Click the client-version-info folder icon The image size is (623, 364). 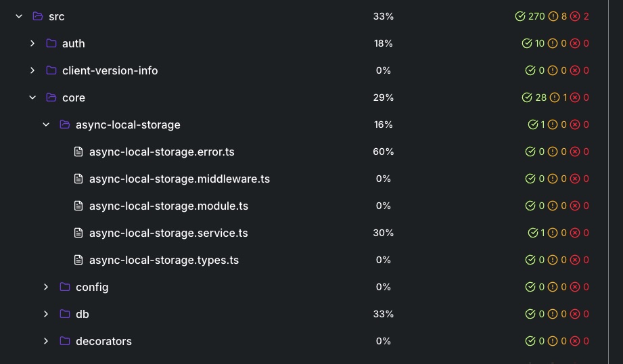tap(51, 70)
